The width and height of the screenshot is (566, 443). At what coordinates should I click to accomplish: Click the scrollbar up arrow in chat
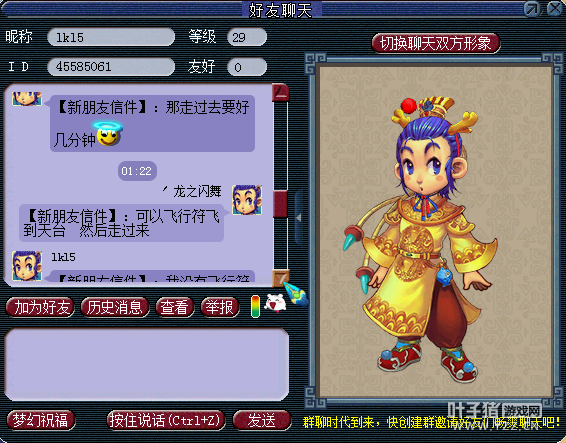(x=281, y=92)
